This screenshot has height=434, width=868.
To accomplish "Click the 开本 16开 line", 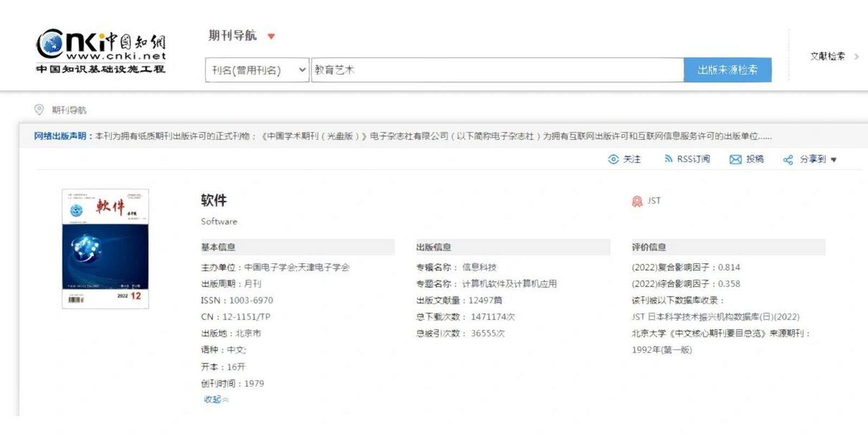I will (x=223, y=367).
